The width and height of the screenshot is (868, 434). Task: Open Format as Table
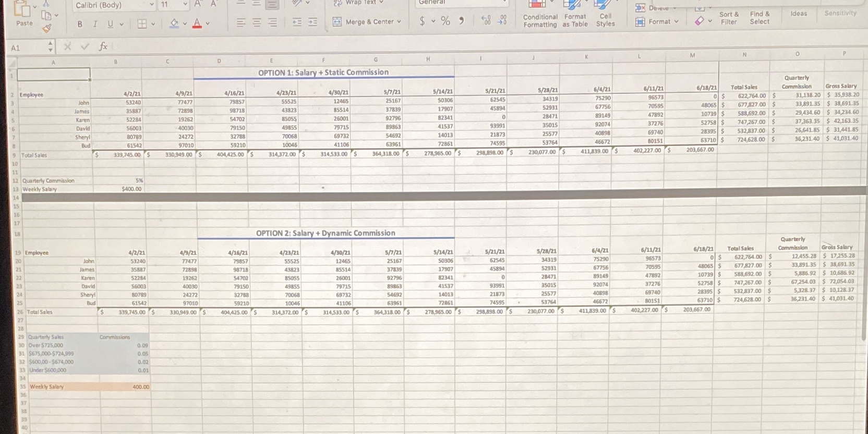click(x=575, y=14)
